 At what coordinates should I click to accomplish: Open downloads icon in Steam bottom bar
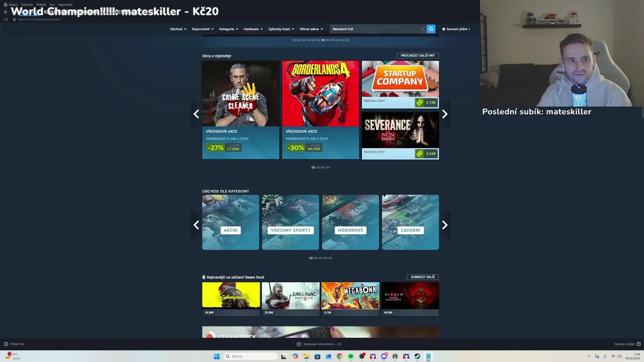pyautogui.click(x=299, y=344)
